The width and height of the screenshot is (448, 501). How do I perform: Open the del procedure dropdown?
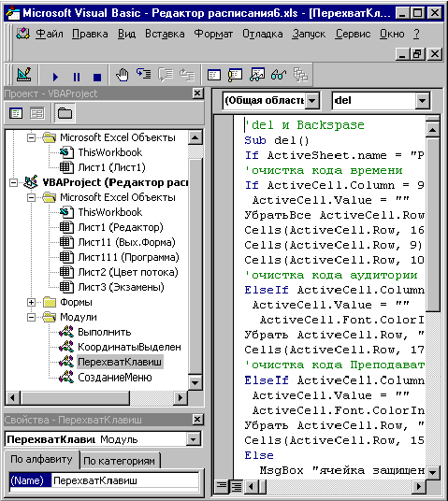coord(422,101)
